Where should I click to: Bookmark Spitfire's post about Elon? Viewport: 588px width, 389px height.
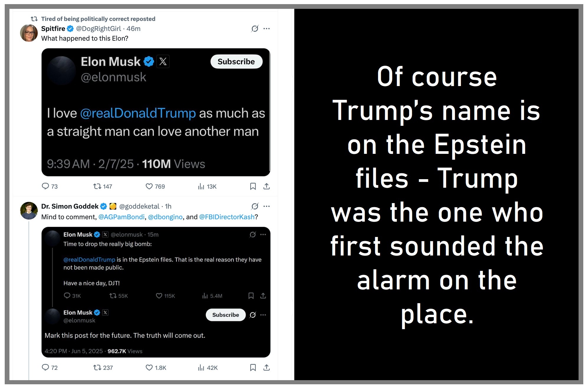click(x=253, y=186)
